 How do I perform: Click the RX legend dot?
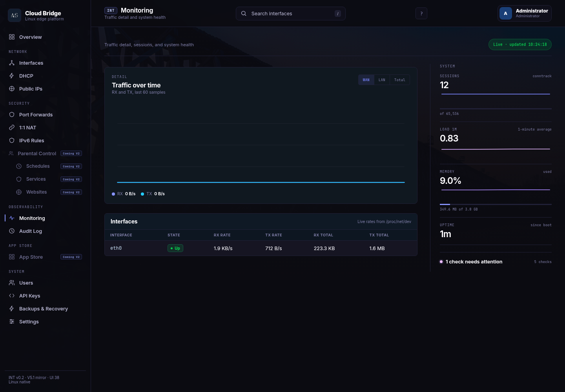(113, 194)
